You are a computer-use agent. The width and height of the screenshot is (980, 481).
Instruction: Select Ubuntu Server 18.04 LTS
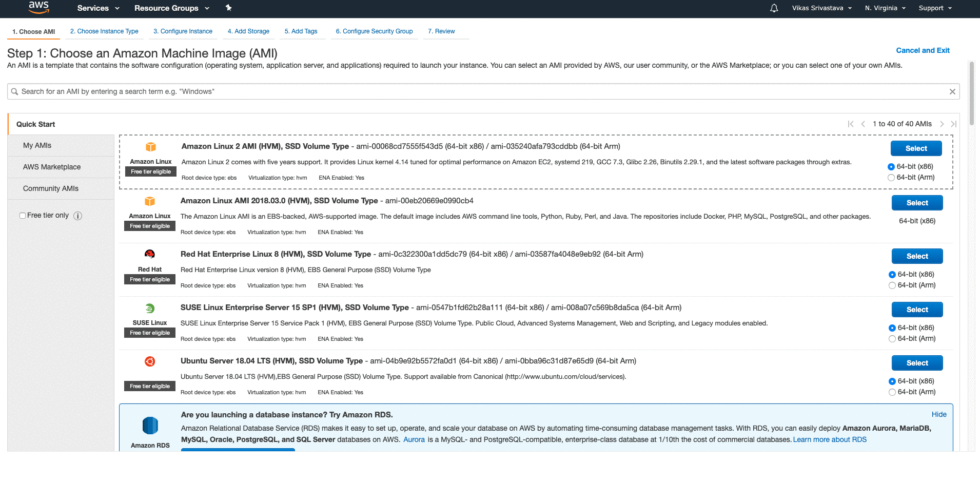[917, 363]
